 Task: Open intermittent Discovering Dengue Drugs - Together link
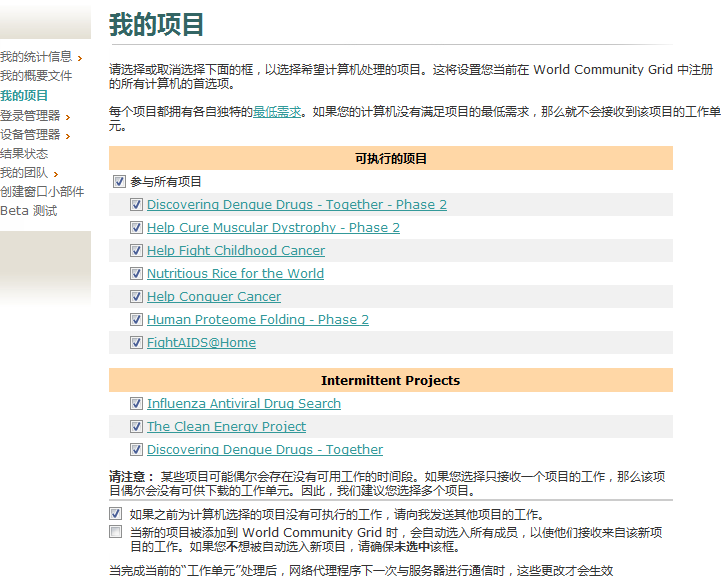(265, 450)
